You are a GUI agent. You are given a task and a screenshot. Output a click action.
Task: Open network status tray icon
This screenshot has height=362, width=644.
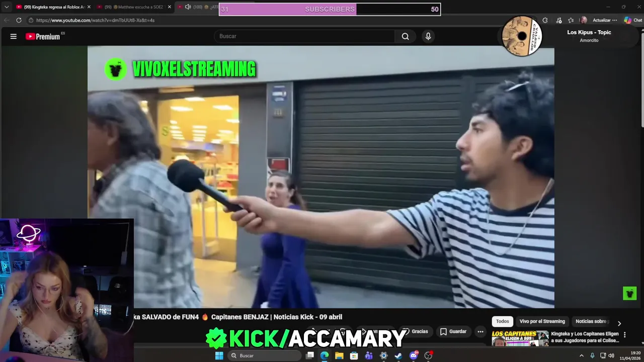point(603,355)
